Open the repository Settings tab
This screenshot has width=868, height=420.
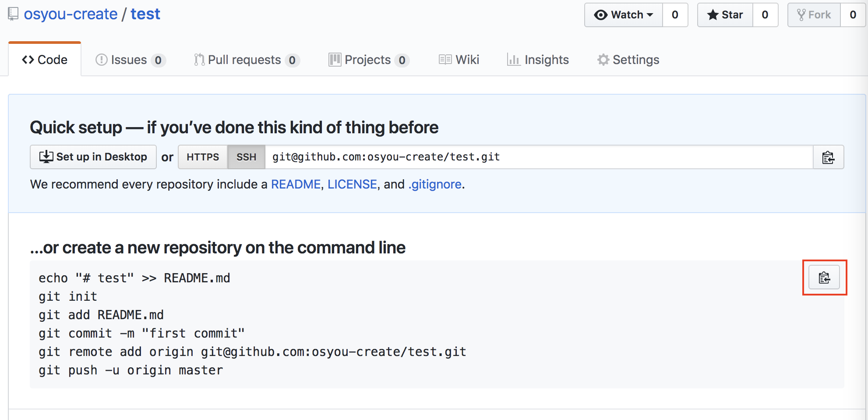628,60
